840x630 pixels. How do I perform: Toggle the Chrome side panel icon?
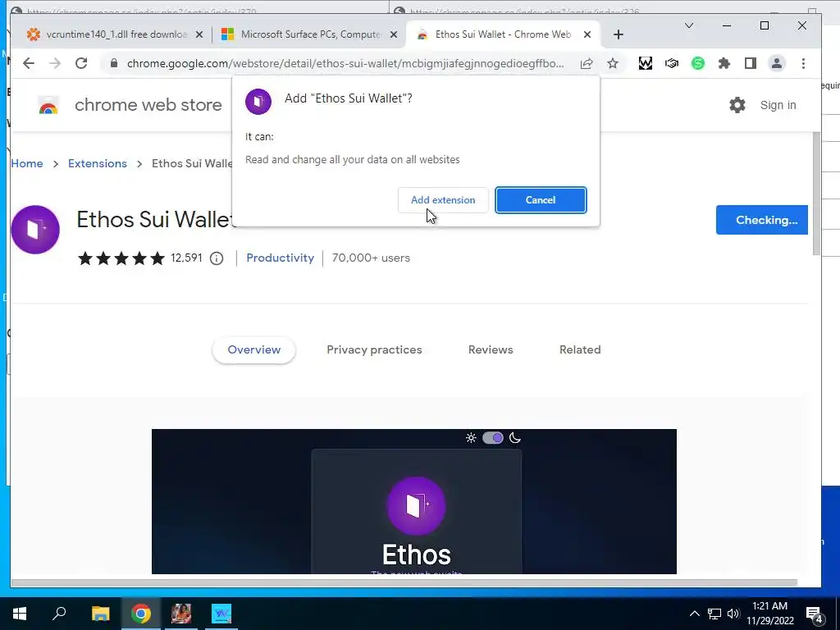751,63
